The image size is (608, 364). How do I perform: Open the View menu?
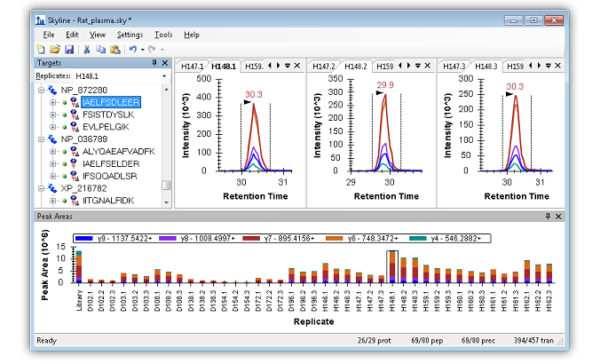(98, 35)
